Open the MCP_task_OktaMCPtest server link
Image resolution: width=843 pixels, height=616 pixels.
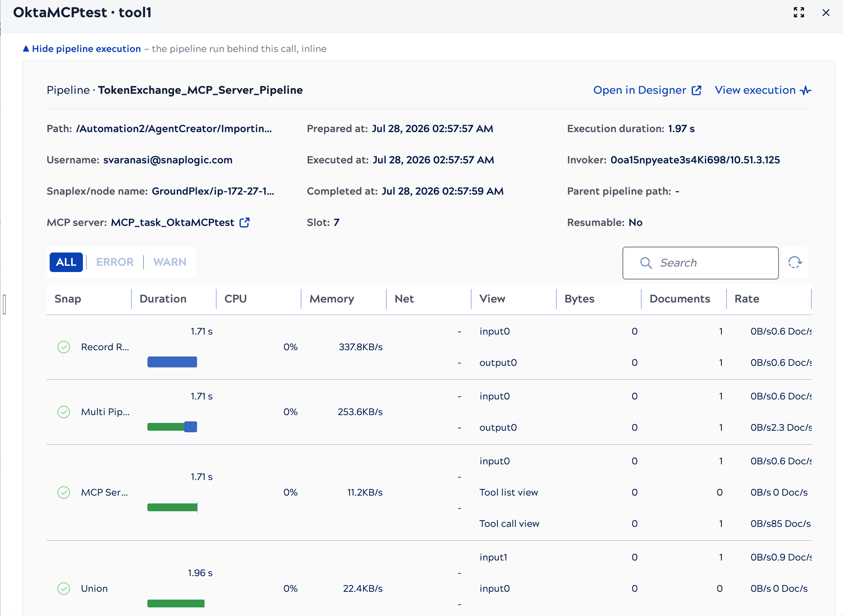click(172, 222)
